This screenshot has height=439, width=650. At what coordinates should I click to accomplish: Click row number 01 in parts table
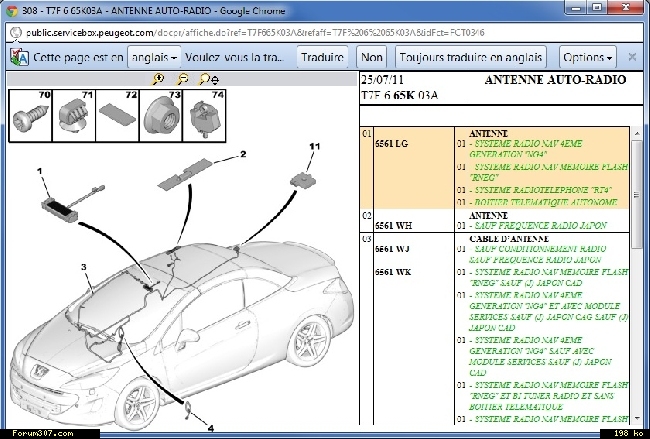[x=366, y=134]
